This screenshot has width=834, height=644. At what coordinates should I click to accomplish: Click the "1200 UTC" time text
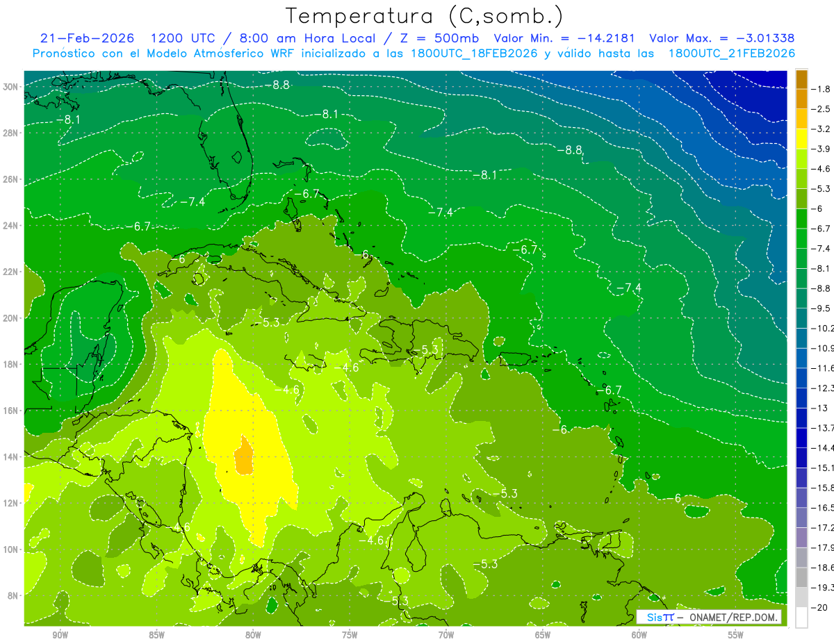(183, 38)
